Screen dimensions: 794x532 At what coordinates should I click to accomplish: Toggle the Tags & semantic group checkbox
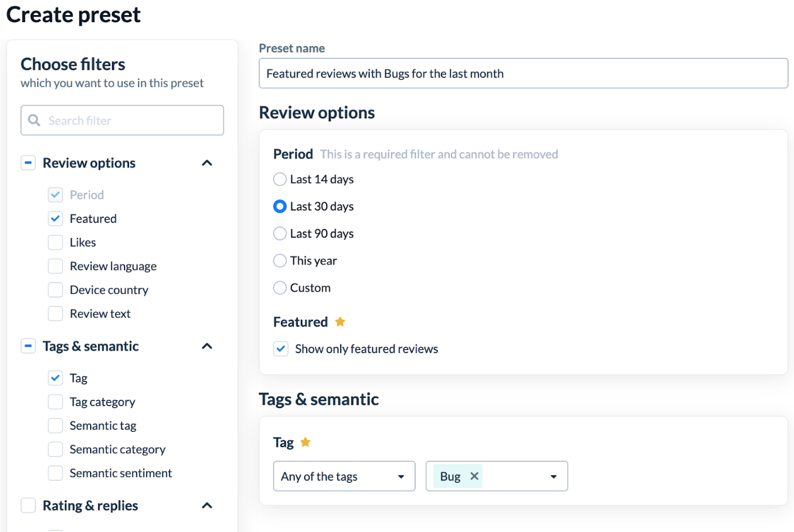coord(28,346)
